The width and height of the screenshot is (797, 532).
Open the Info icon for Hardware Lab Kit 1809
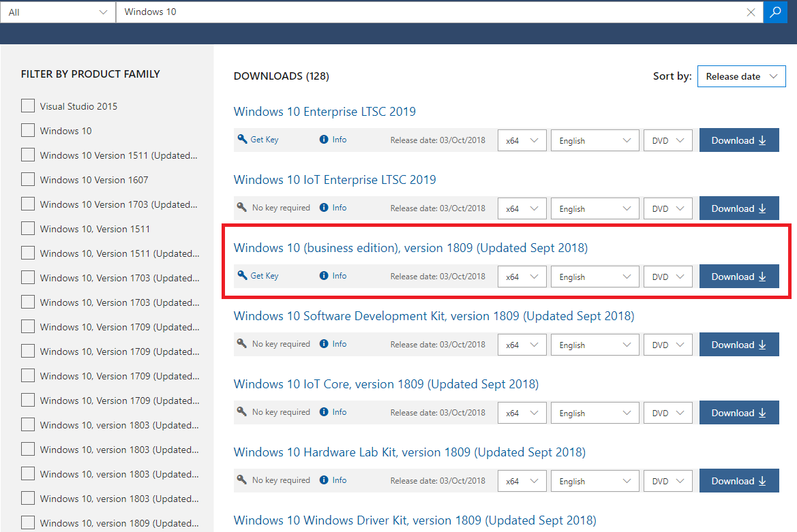[324, 480]
